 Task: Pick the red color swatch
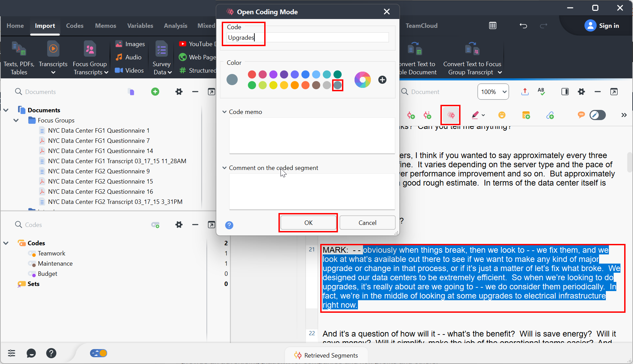coord(252,74)
